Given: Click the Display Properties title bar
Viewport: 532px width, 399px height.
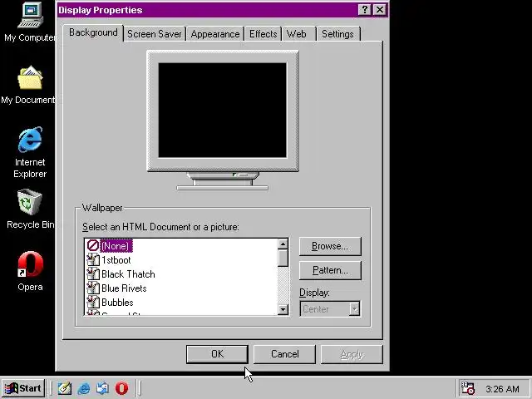Looking at the screenshot, I should [x=207, y=10].
